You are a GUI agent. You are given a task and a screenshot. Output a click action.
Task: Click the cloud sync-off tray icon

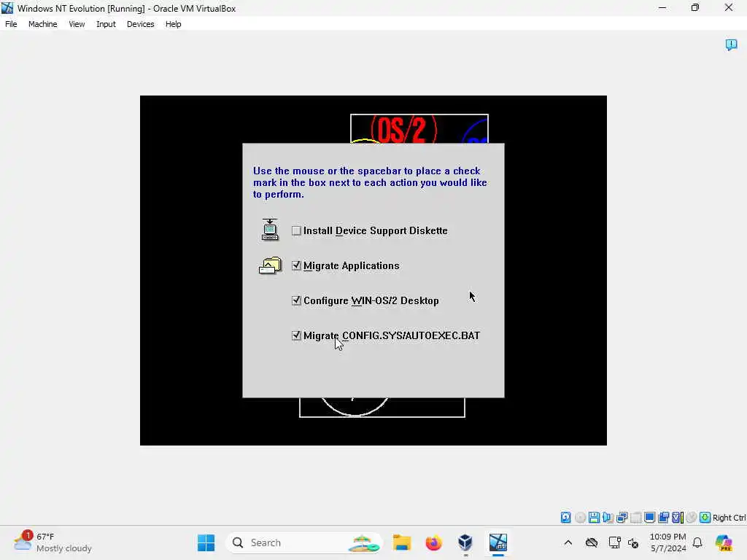(592, 542)
